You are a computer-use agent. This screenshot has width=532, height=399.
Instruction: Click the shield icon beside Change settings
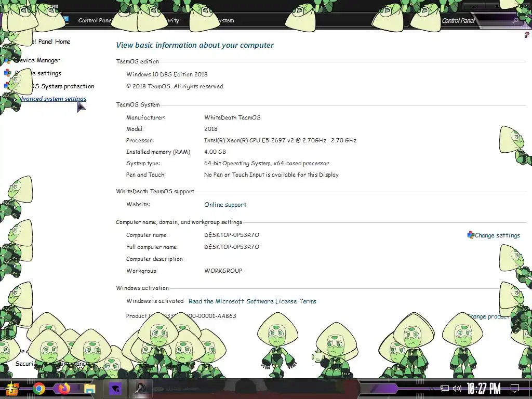tap(471, 235)
